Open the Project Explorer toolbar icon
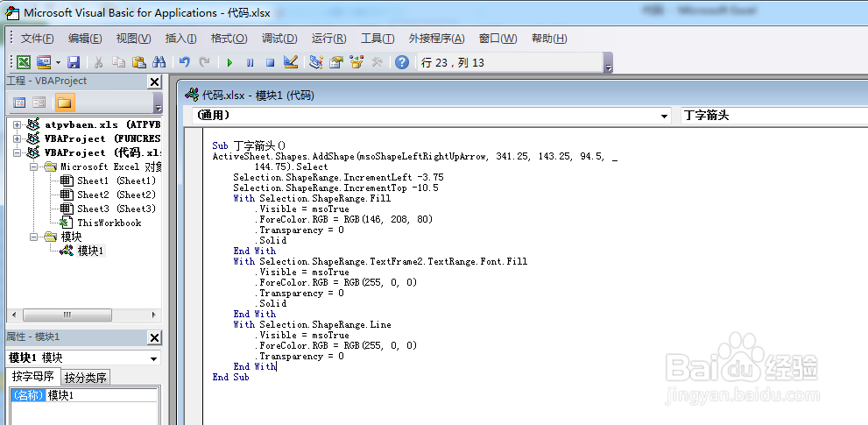The image size is (868, 425). (x=316, y=62)
